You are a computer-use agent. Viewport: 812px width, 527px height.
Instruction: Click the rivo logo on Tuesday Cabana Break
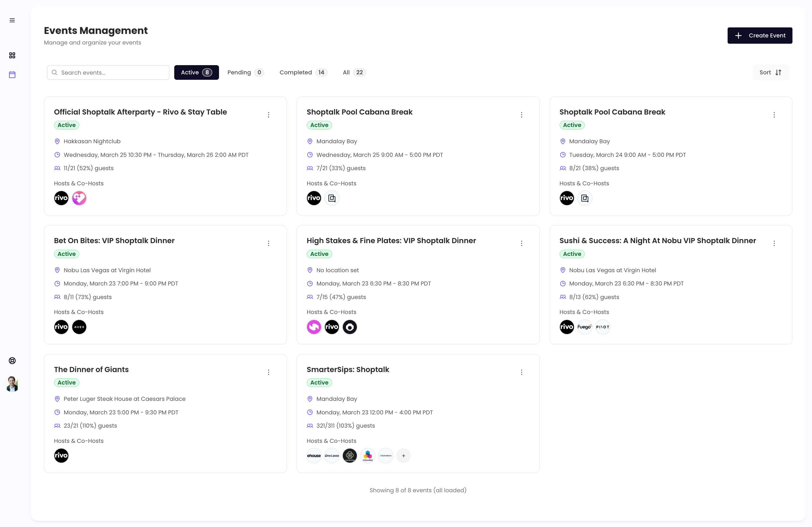pyautogui.click(x=567, y=198)
